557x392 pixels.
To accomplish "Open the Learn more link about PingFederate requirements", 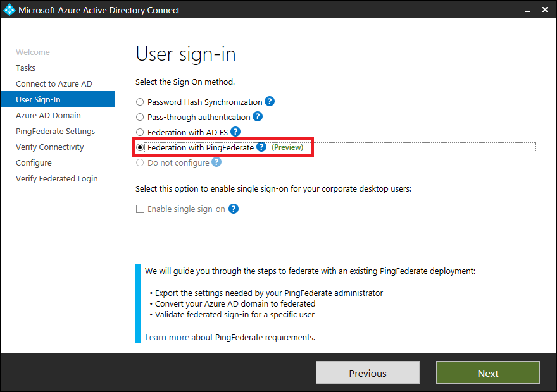I will click(167, 337).
